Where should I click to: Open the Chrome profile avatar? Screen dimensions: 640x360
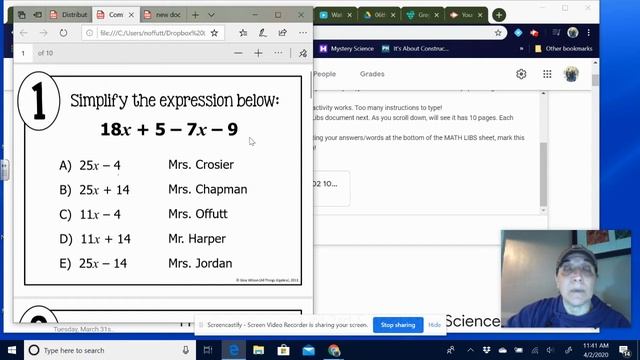(573, 33)
